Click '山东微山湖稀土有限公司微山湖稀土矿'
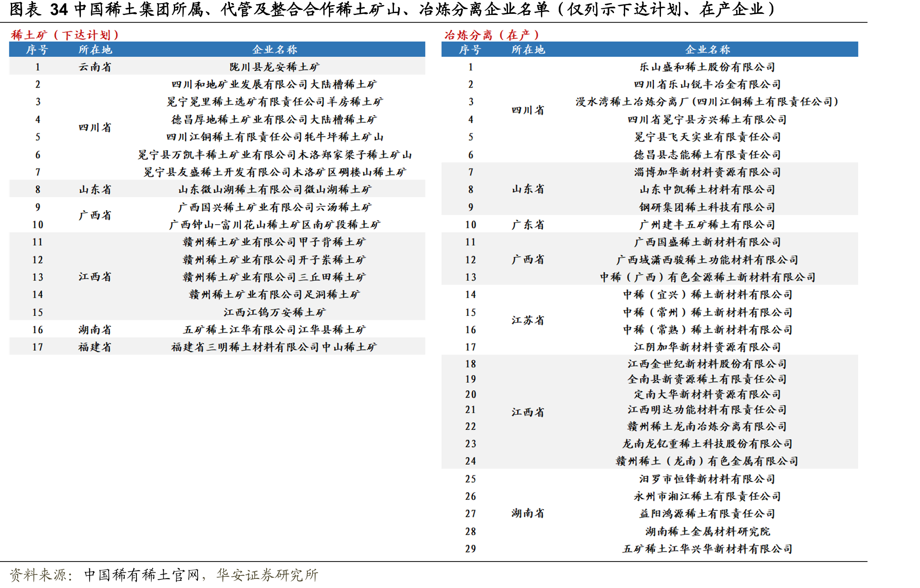The height and width of the screenshot is (588, 920). pos(274,189)
